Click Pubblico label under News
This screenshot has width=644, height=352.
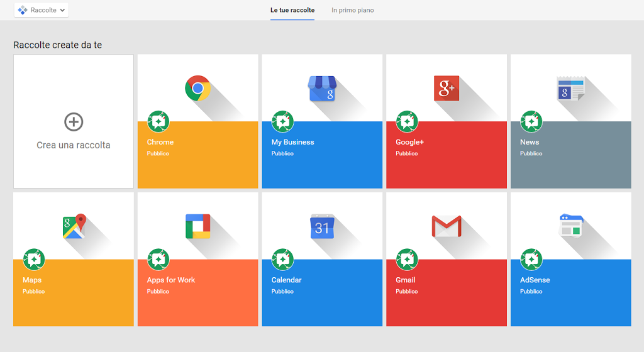[x=531, y=153]
